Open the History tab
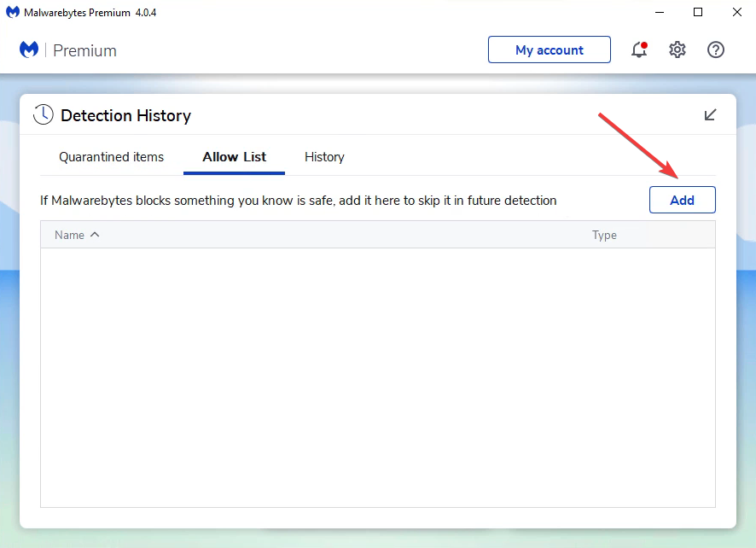The image size is (756, 548). tap(324, 157)
